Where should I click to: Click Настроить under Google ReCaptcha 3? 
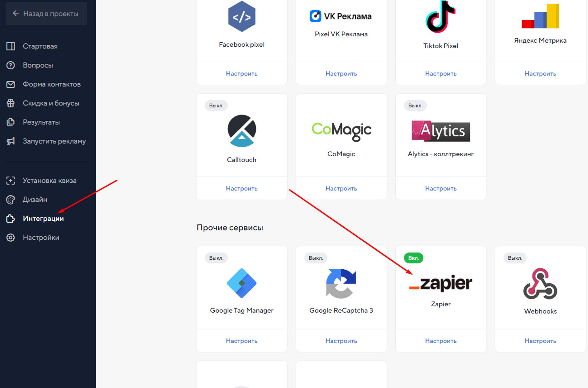pyautogui.click(x=341, y=341)
